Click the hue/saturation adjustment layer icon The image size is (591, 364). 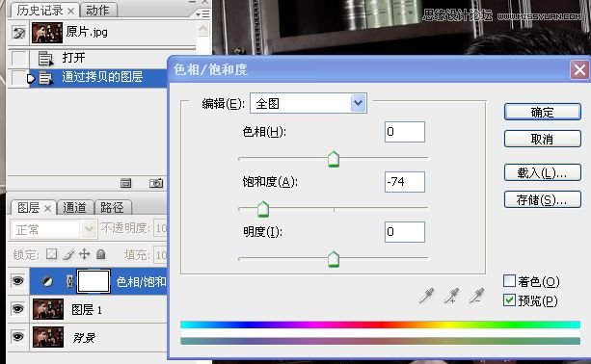(47, 281)
